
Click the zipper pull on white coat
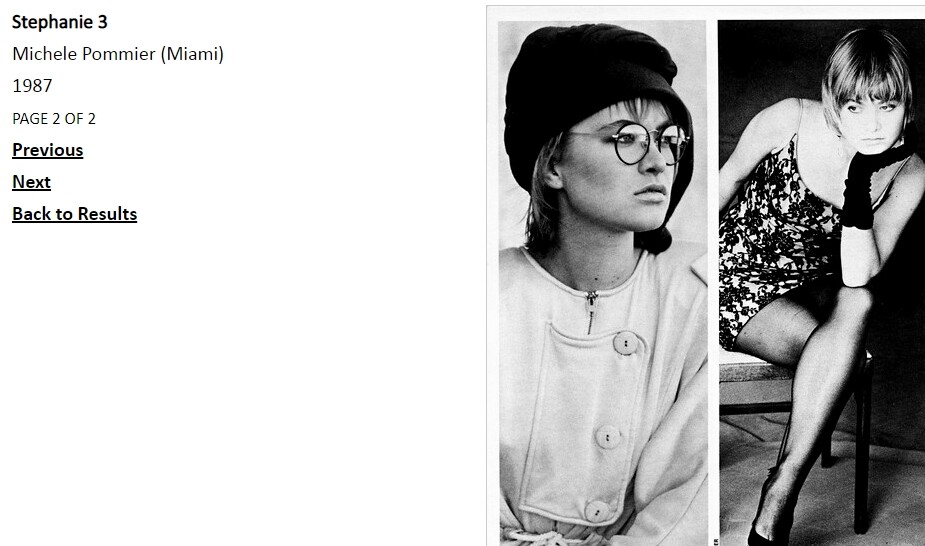[x=591, y=311]
